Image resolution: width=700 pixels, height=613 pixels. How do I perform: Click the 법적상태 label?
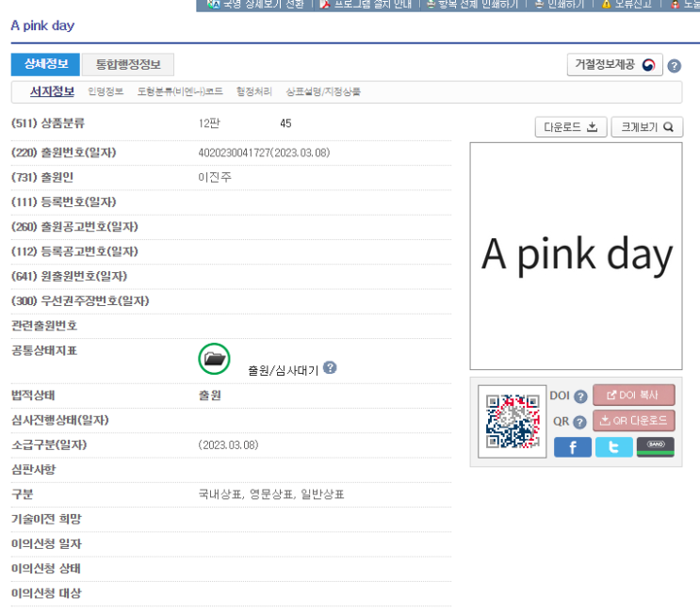33,395
